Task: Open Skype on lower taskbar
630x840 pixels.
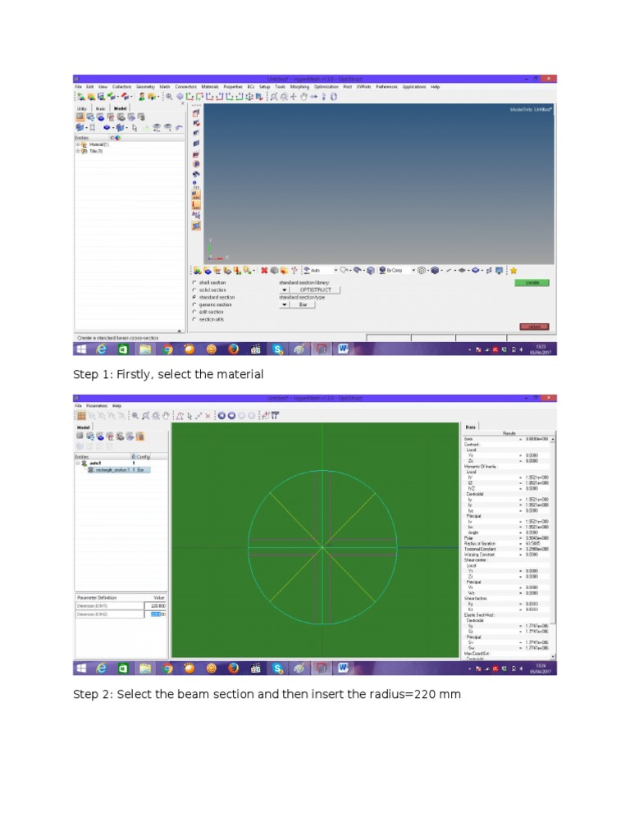Action: [277, 668]
